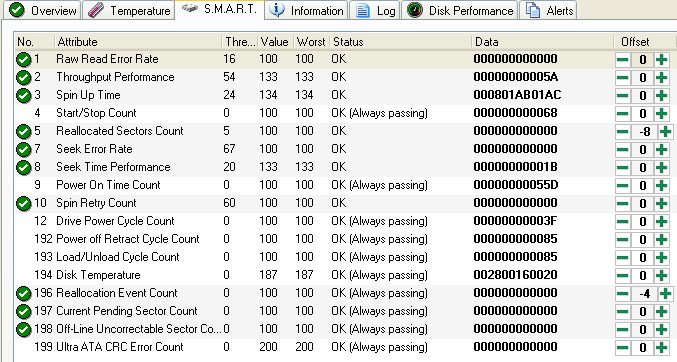Screen dimensions: 677x362
Task: Decrease offset for Power On Time Count
Action: pos(623,186)
